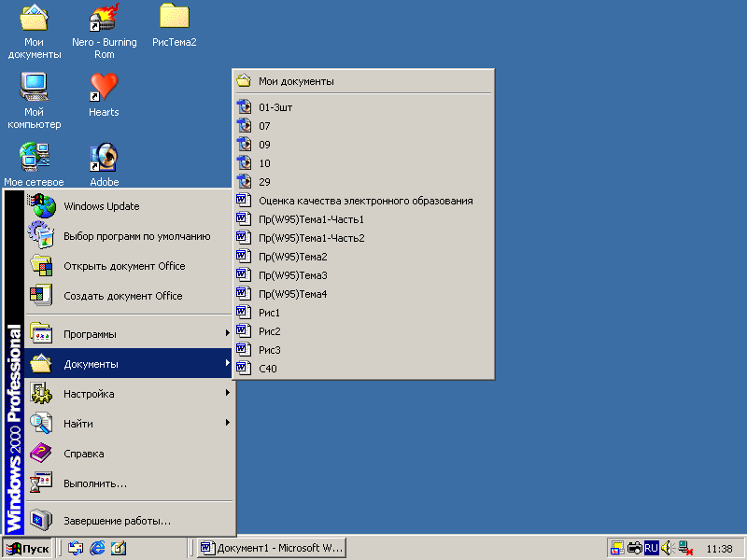The width and height of the screenshot is (747, 560).
Task: Click the folder icon beside Мои документы submenu entry
Action: tap(244, 81)
